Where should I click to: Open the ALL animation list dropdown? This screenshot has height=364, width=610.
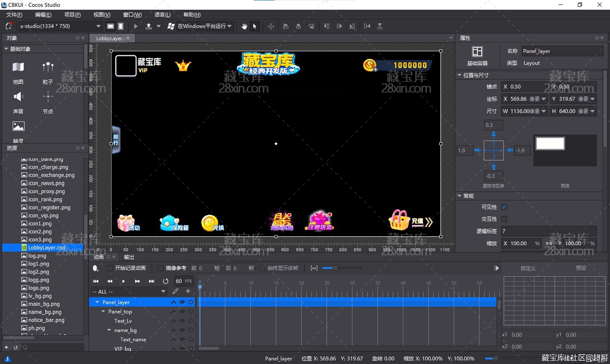tap(163, 292)
